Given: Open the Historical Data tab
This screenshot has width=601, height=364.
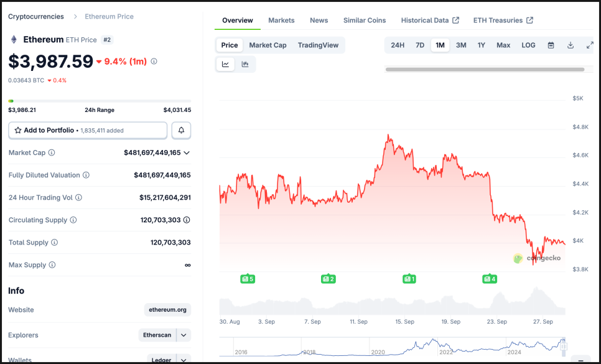Looking at the screenshot, I should (430, 21).
